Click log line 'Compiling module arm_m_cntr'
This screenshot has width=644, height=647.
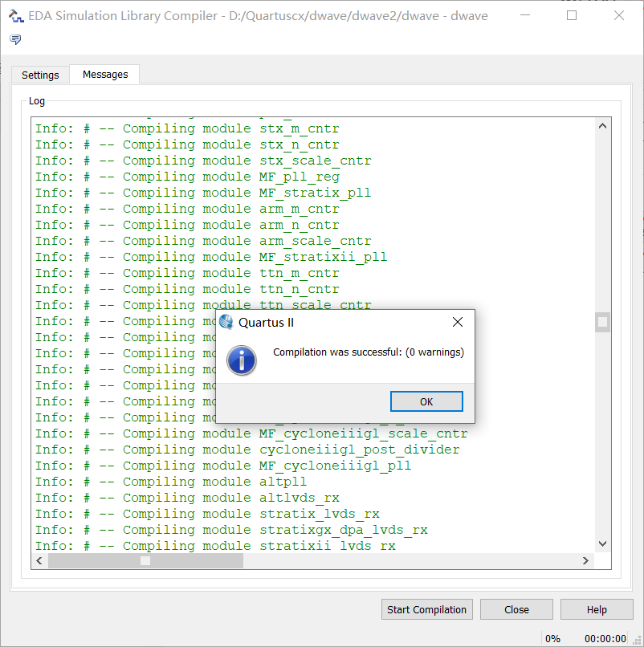187,210
